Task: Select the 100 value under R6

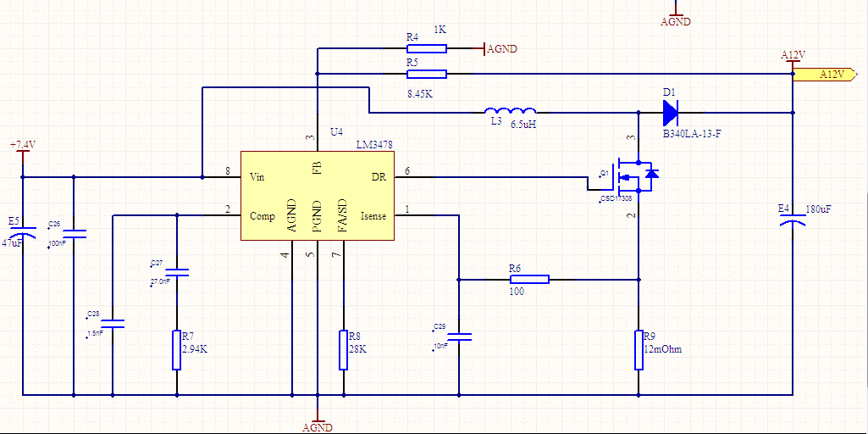Action: coord(517,292)
